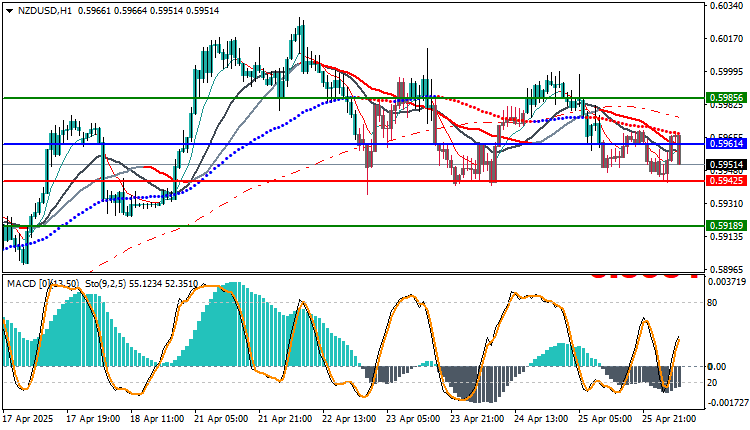The width and height of the screenshot is (750, 430).
Task: Select the 21 Apr 21:00 time label
Action: tap(286, 419)
